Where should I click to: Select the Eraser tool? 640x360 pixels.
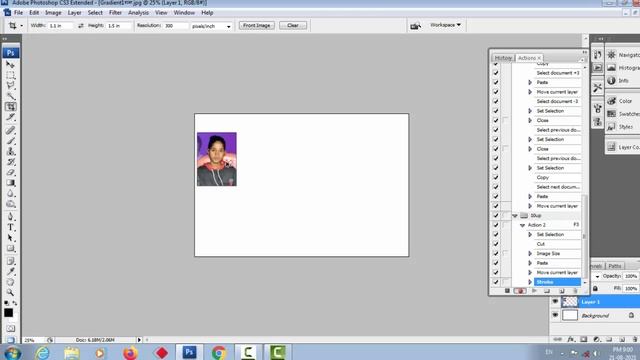[x=10, y=172]
